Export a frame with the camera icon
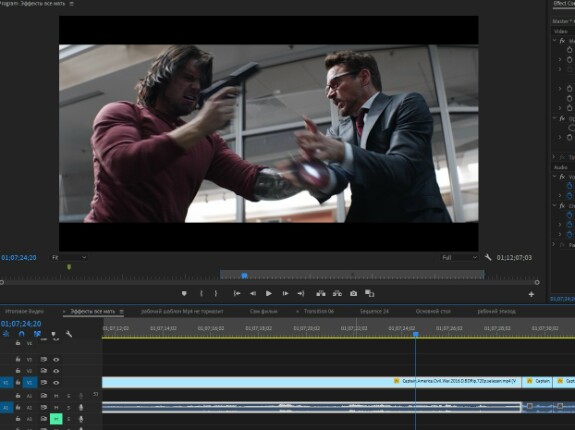Screen dimensions: 575x430 tap(354, 294)
